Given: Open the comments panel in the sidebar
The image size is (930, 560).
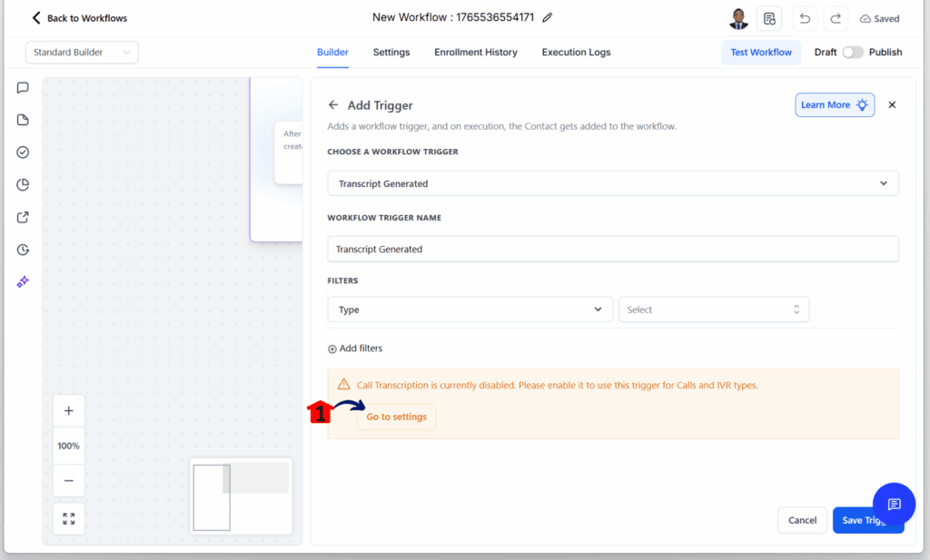Looking at the screenshot, I should [22, 87].
